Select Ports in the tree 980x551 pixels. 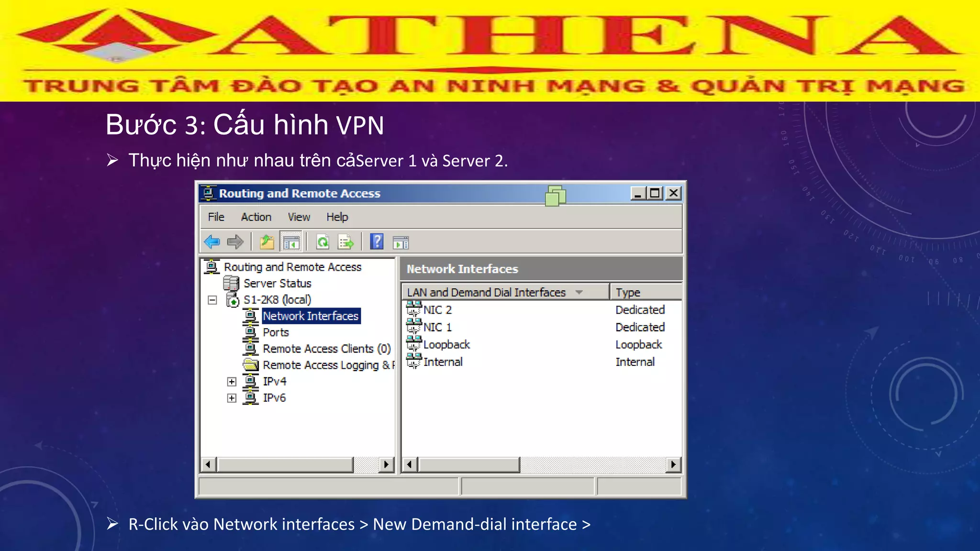[276, 332]
